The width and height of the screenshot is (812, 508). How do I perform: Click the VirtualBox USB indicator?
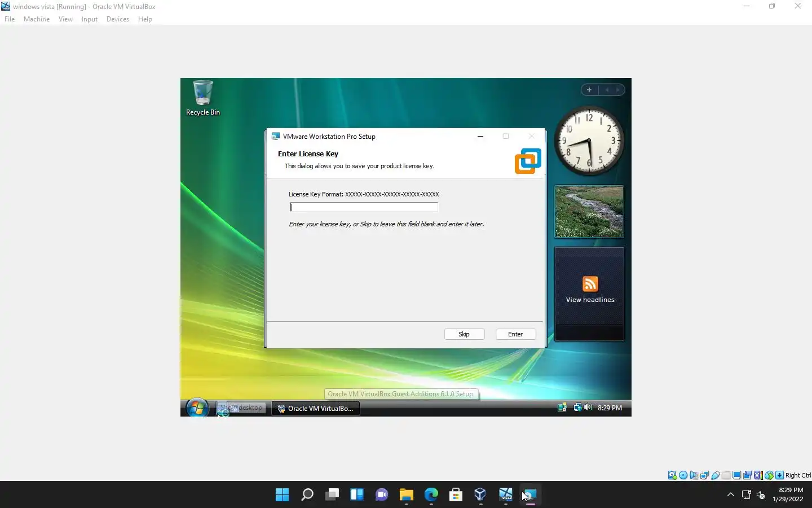point(716,475)
